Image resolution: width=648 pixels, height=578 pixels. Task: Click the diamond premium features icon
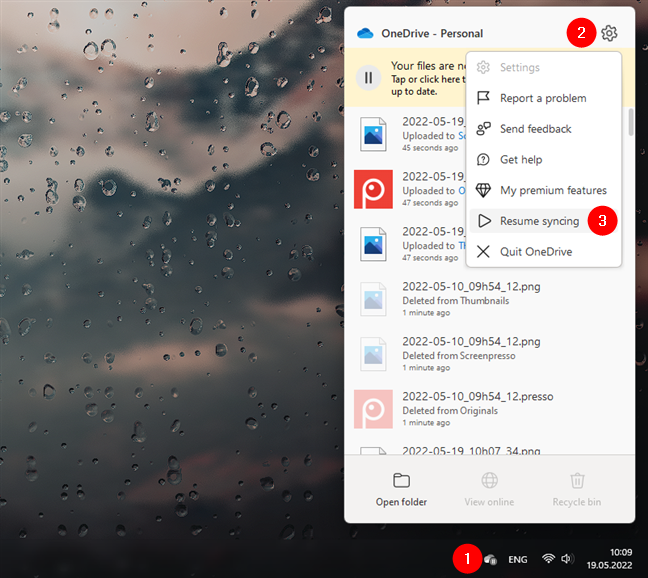pos(483,190)
